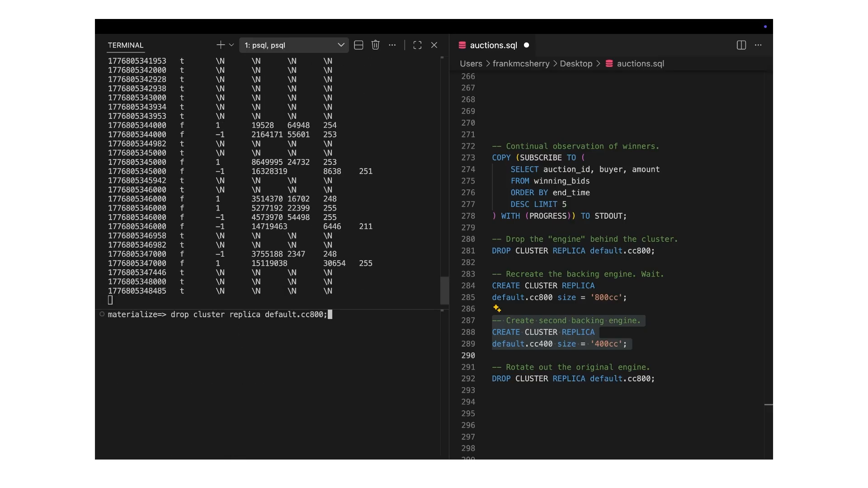Click the new terminal plus icon
The height and width of the screenshot is (488, 868).
coord(220,45)
